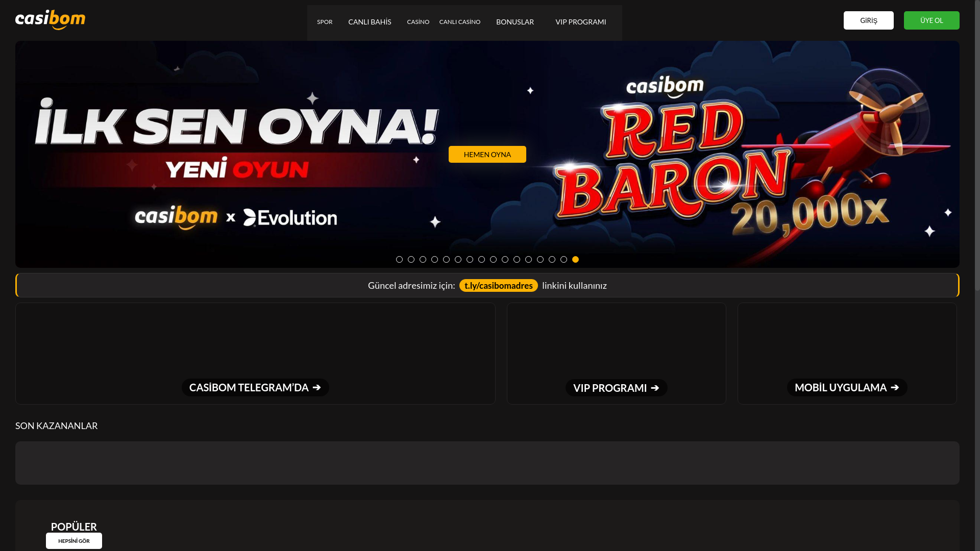980x551 pixels.
Task: Click the GİRİŞ login button
Action: click(x=868, y=20)
